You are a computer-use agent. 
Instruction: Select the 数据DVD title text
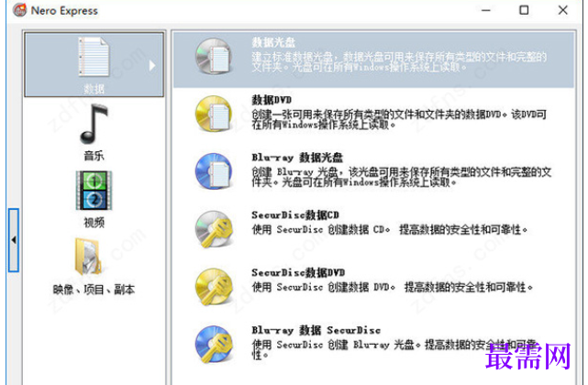(272, 100)
